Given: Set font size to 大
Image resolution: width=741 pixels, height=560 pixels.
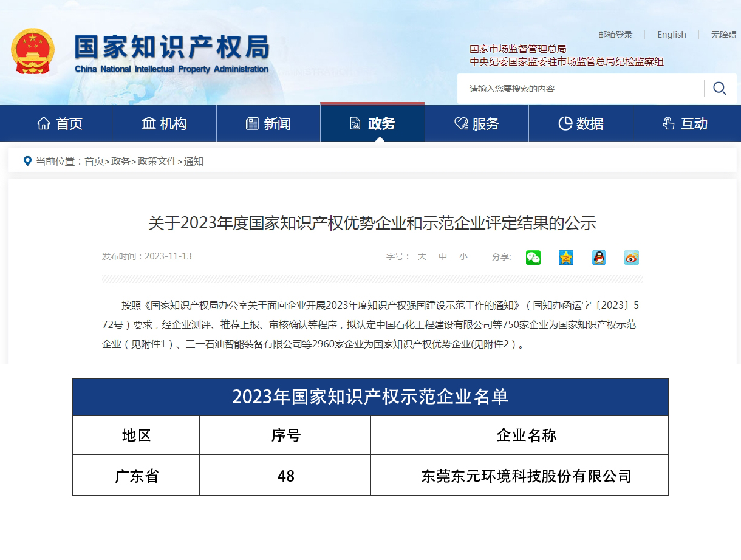Looking at the screenshot, I should click(x=422, y=257).
